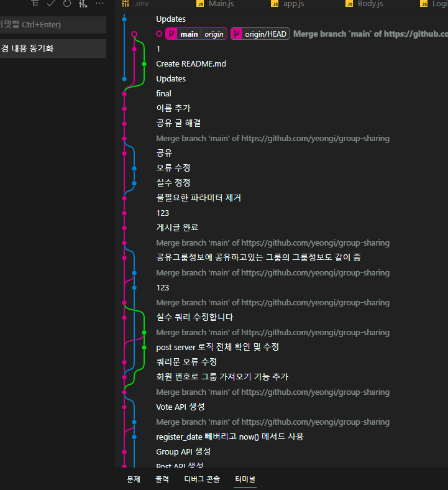This screenshot has height=490, width=448.
Task: Click the green graph node for 'post server 로직'
Action: [144, 348]
